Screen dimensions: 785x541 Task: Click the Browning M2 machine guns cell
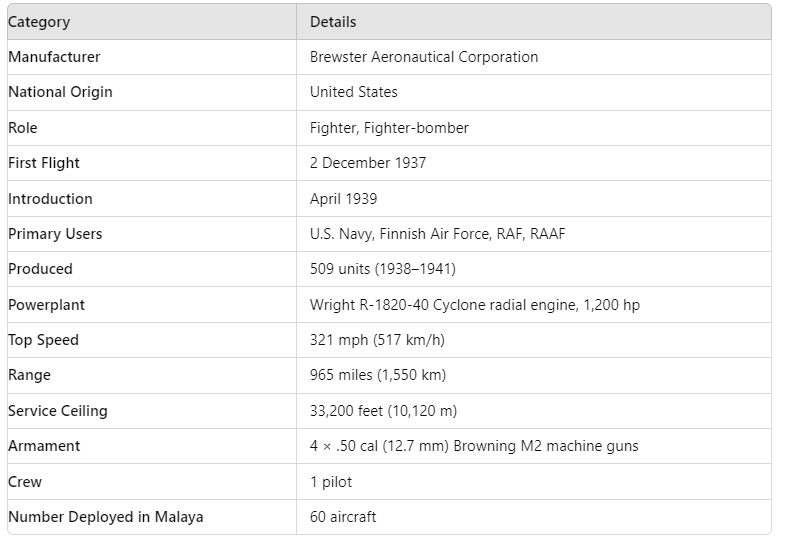(x=474, y=446)
